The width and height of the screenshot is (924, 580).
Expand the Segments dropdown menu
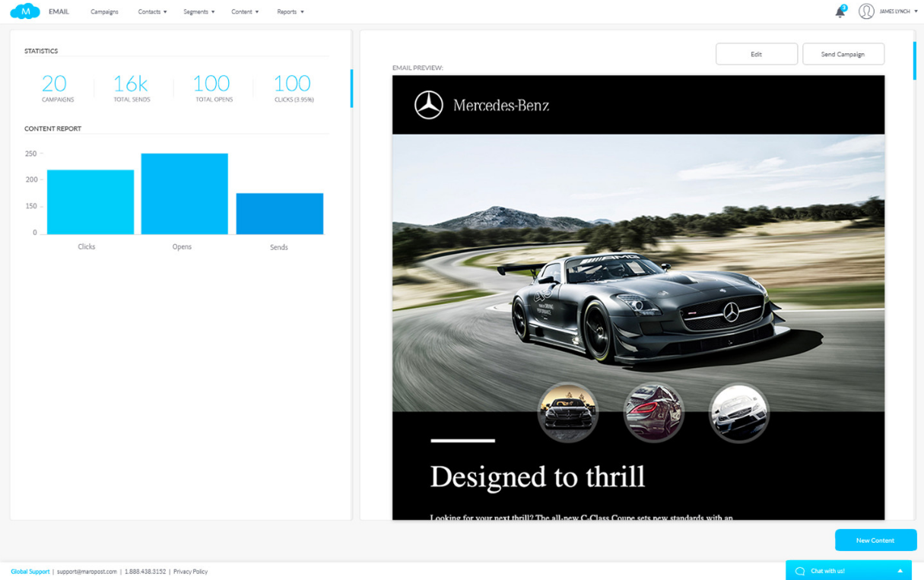(198, 12)
